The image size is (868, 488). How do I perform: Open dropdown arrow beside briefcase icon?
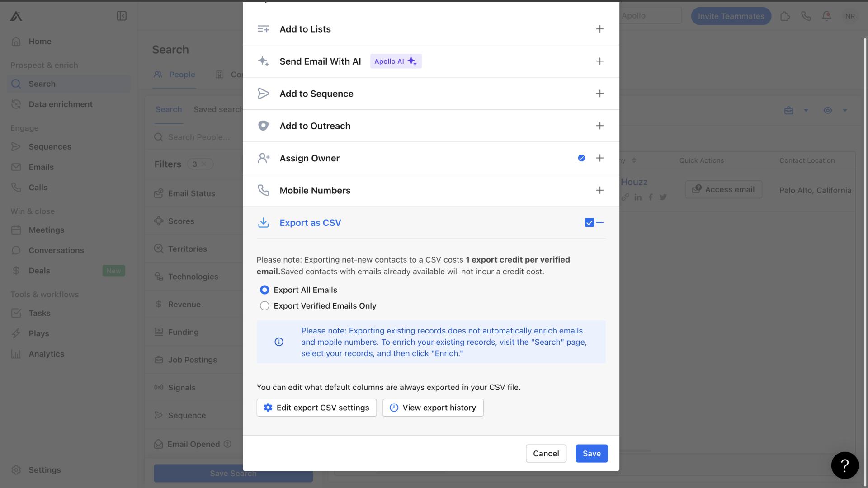coord(806,110)
